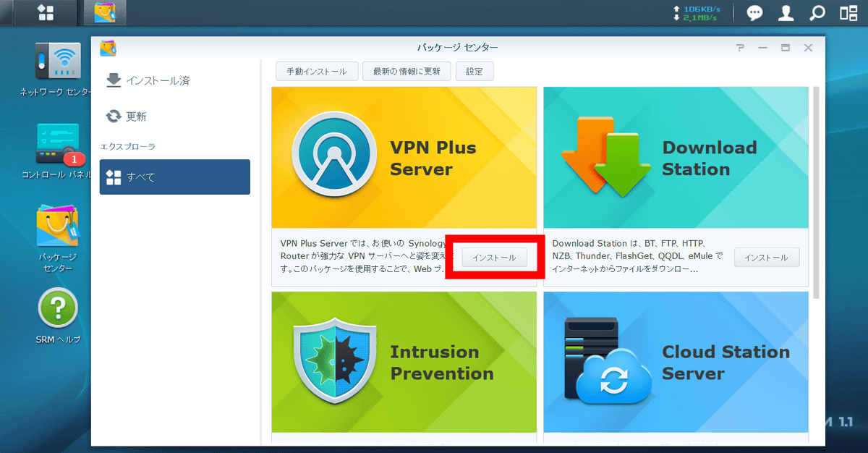The image size is (868, 453).
Task: Refresh to latest information button
Action: [x=407, y=72]
